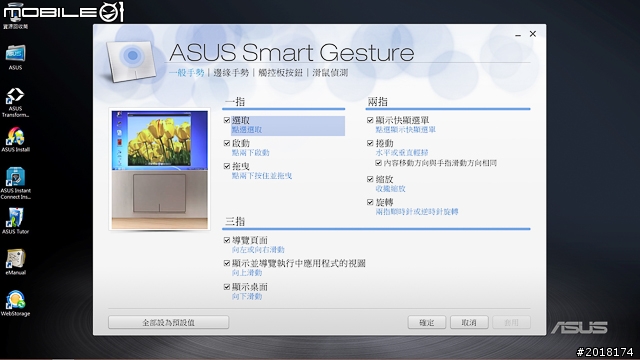Click the 確定 button
Viewport: 640px width, 360px height.
point(427,322)
